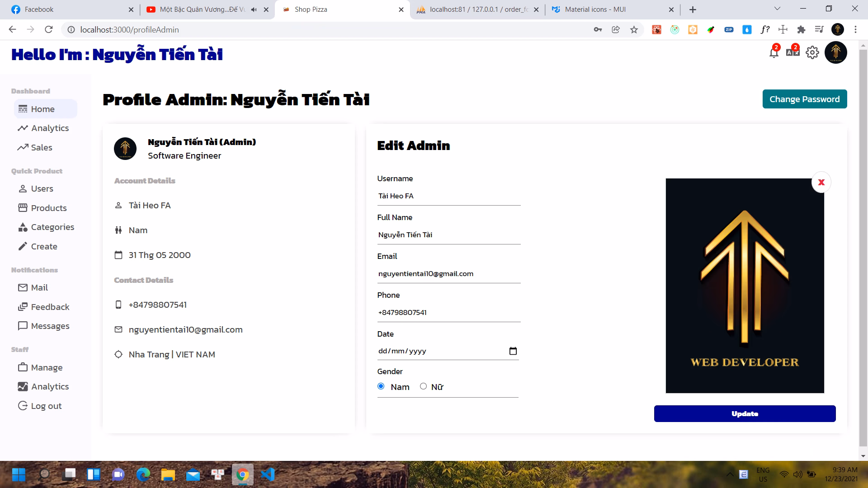The image size is (868, 488).
Task: Mute the YouTube tab speaker icon
Action: 254,9
